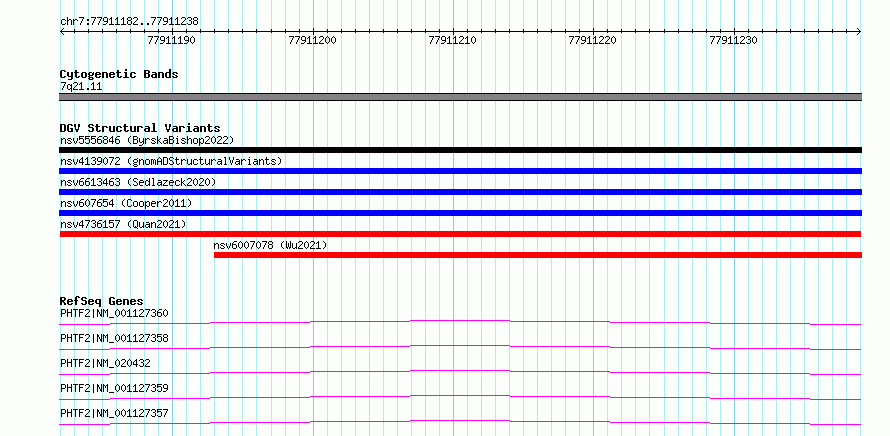
Task: Click the blue nsv607654 variant bar
Action: pyautogui.click(x=460, y=213)
